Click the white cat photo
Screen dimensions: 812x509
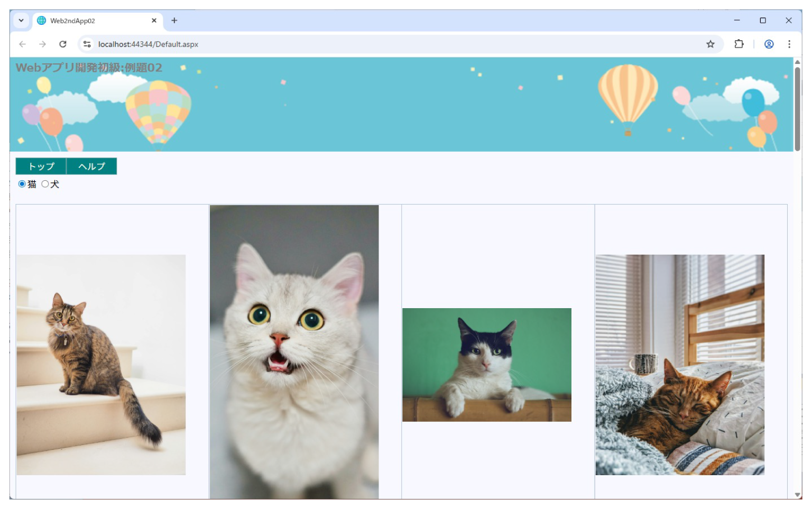[x=294, y=351]
